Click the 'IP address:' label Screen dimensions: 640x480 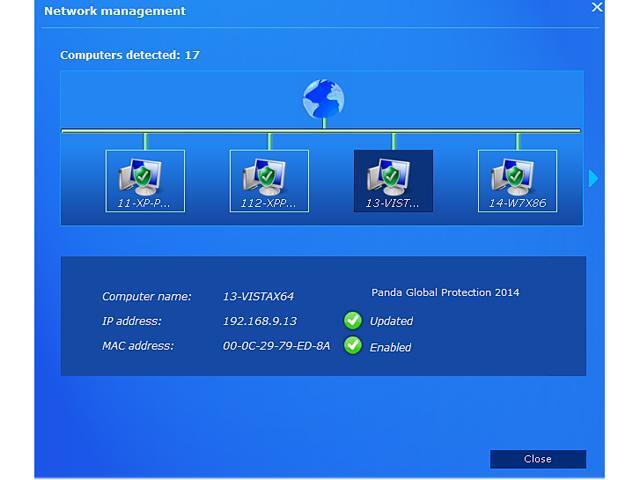tap(132, 321)
